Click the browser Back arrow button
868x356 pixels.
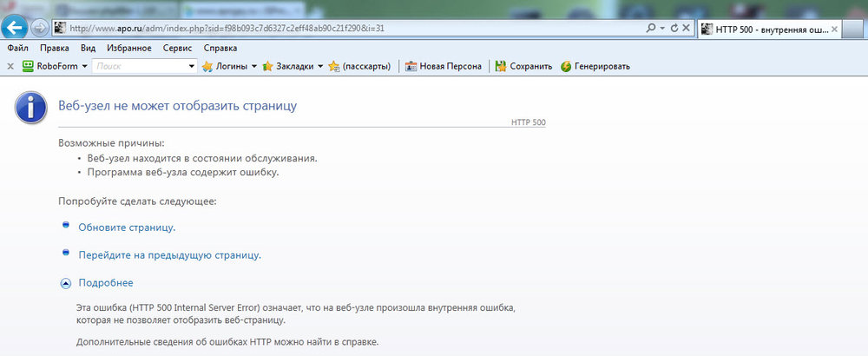[x=15, y=27]
